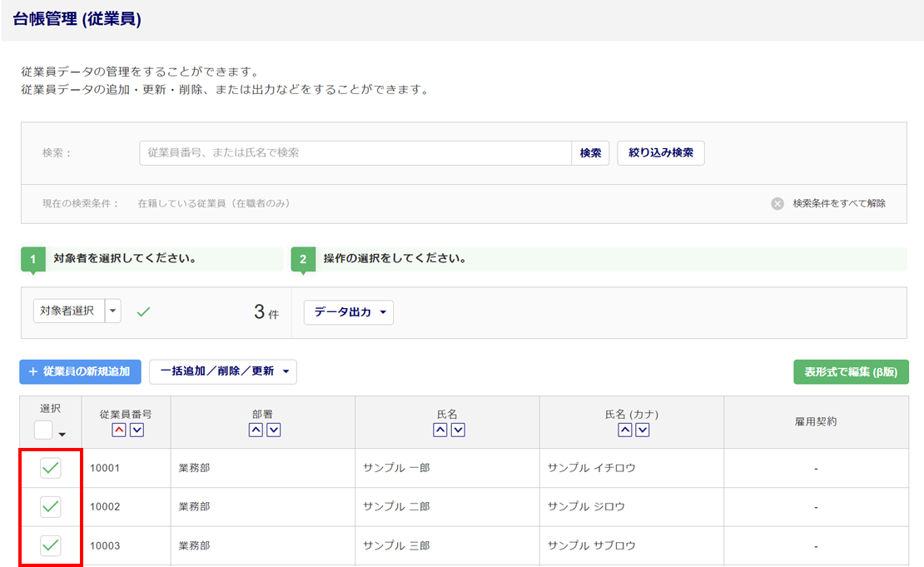Sort 従業員番号 descending with down arrow
The width and height of the screenshot is (924, 567).
(137, 430)
